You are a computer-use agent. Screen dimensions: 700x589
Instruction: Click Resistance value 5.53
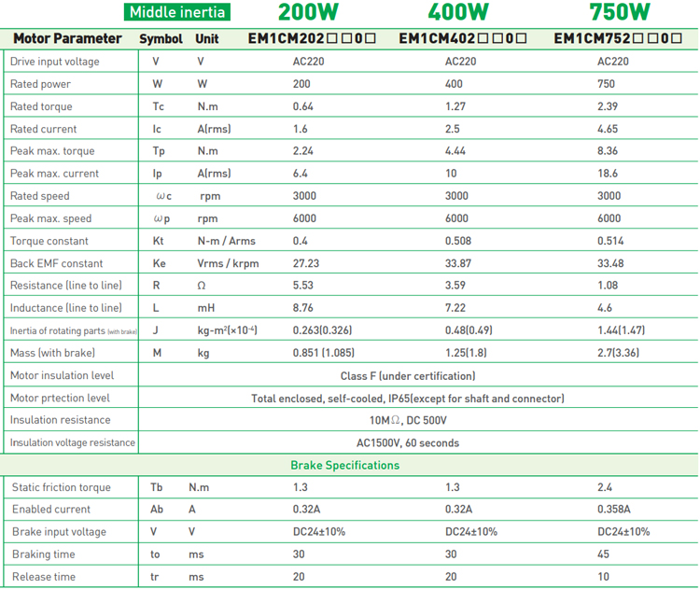(x=303, y=285)
